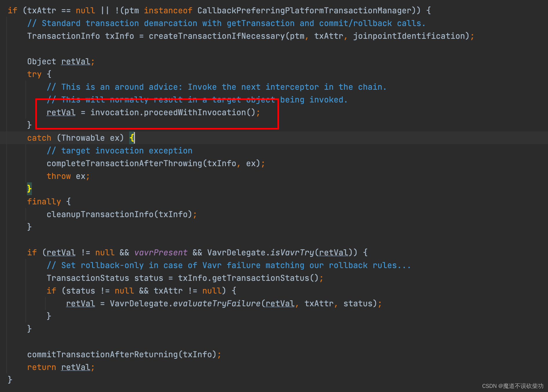This screenshot has height=392, width=548.
Task: Click highlighted closing brace of catch block
Action: [x=30, y=189]
